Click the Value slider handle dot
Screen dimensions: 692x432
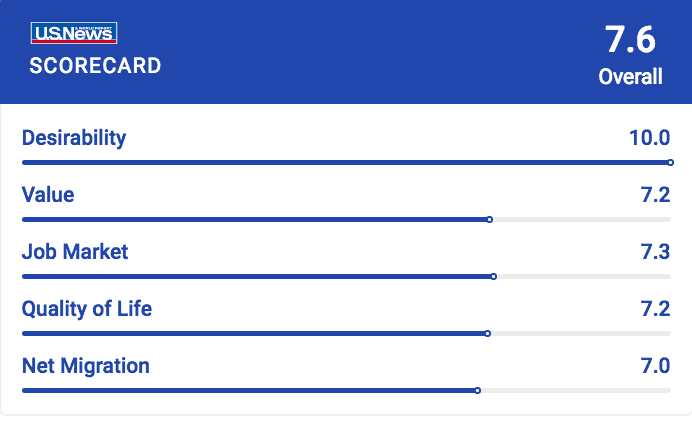pyautogui.click(x=490, y=219)
